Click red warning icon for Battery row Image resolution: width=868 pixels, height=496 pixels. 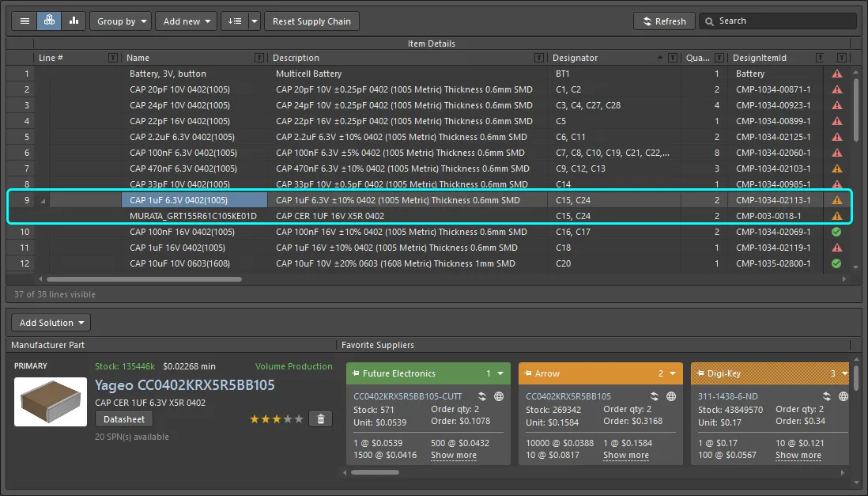pos(836,74)
